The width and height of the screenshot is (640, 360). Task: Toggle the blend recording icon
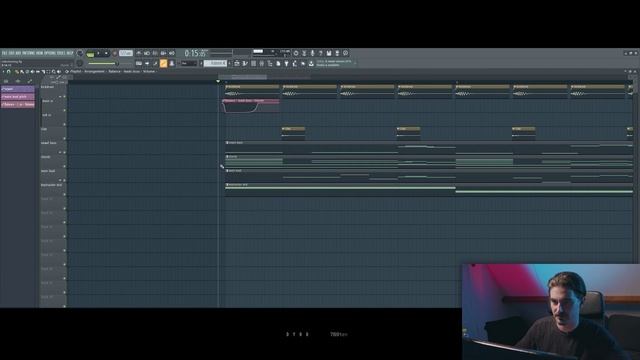(x=163, y=53)
